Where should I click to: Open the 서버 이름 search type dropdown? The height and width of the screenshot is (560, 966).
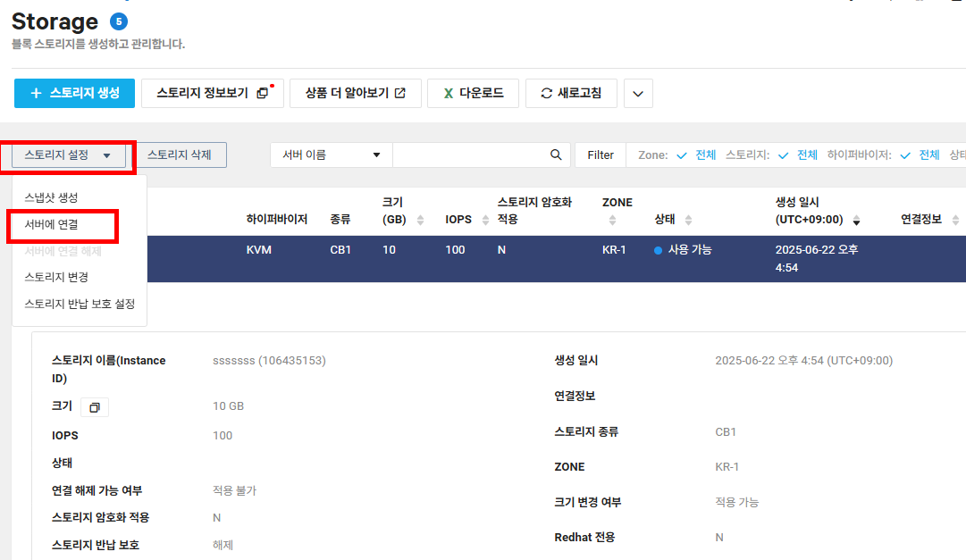(332, 155)
